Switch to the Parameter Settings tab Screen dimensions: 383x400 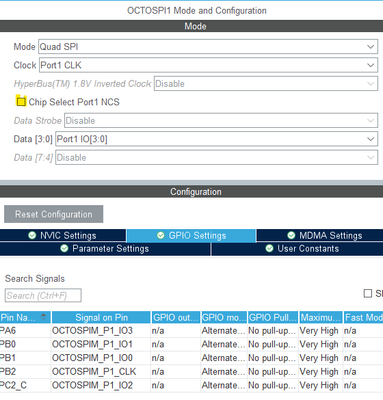[105, 249]
